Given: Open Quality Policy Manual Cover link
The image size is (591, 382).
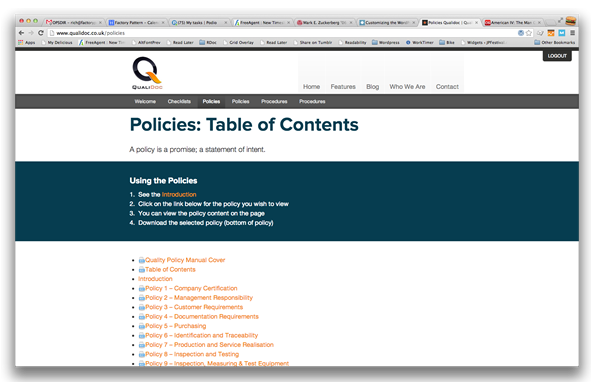Looking at the screenshot, I should [x=185, y=260].
